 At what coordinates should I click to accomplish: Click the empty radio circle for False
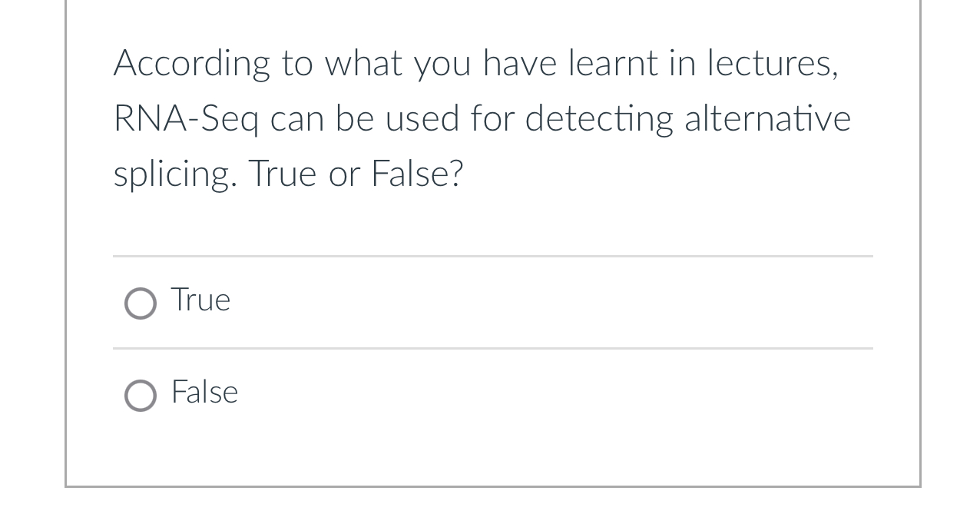[141, 395]
